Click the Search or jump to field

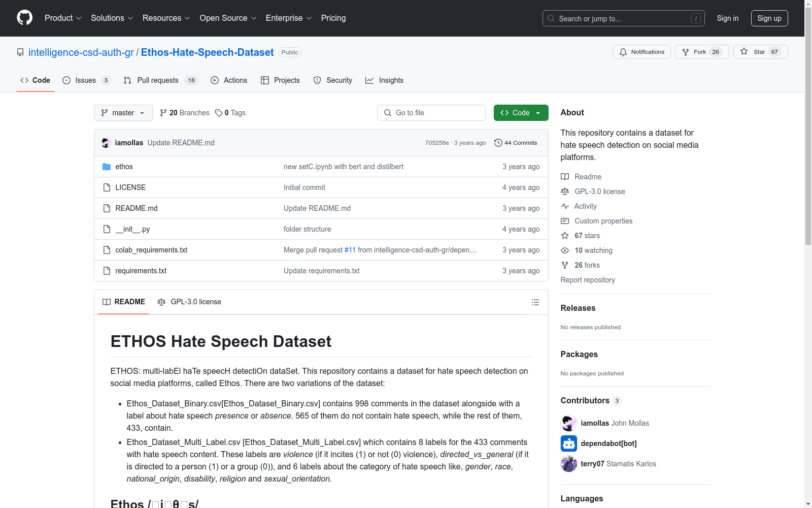624,18
